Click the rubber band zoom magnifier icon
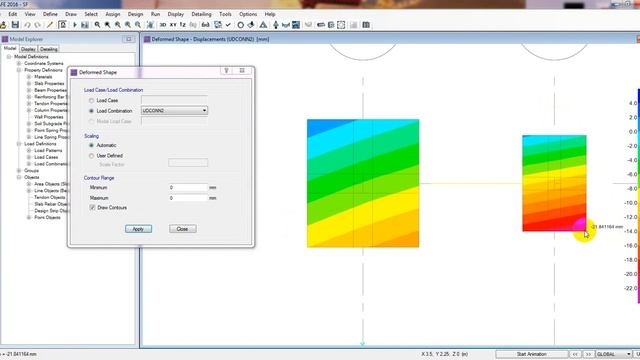The width and height of the screenshot is (640, 360). coord(98,25)
